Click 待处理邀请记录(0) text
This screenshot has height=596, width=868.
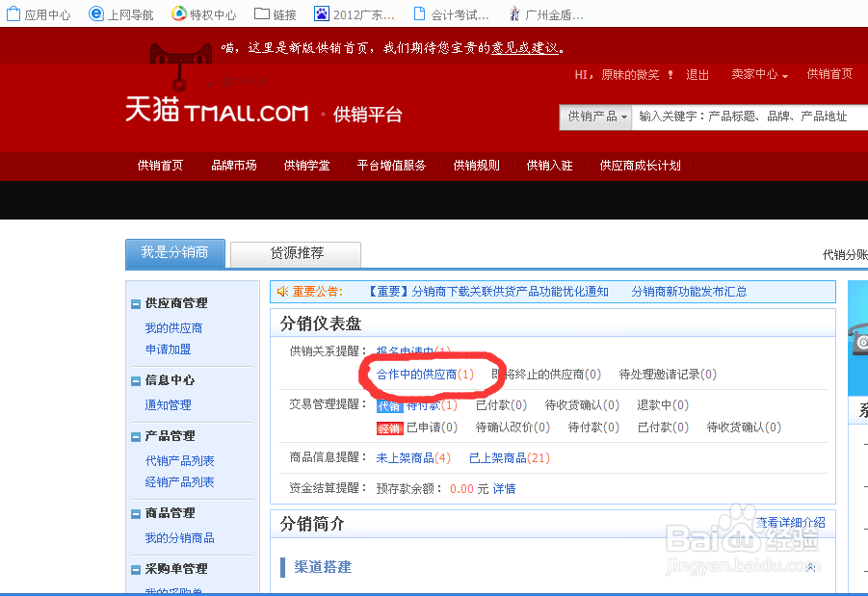(x=668, y=375)
